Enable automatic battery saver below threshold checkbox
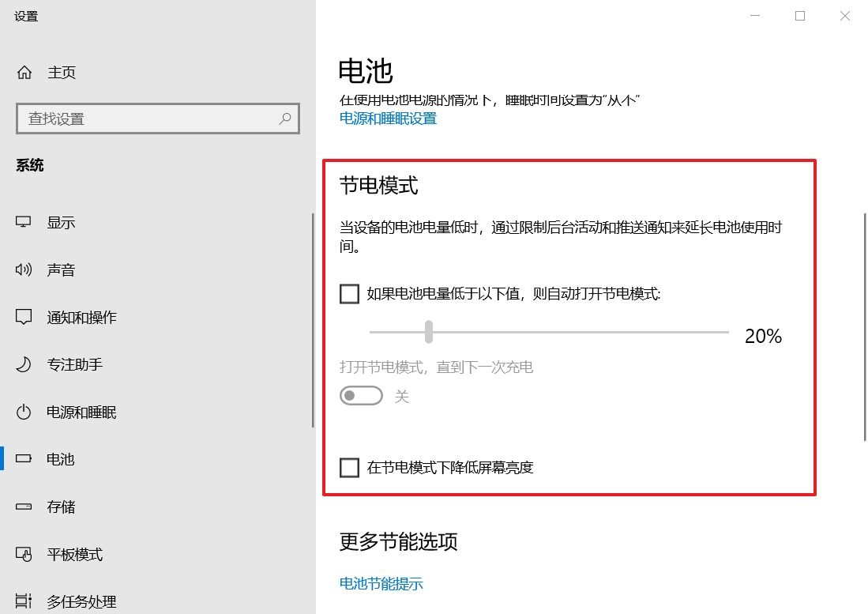Screen dimensions: 868x614 pyautogui.click(x=348, y=293)
